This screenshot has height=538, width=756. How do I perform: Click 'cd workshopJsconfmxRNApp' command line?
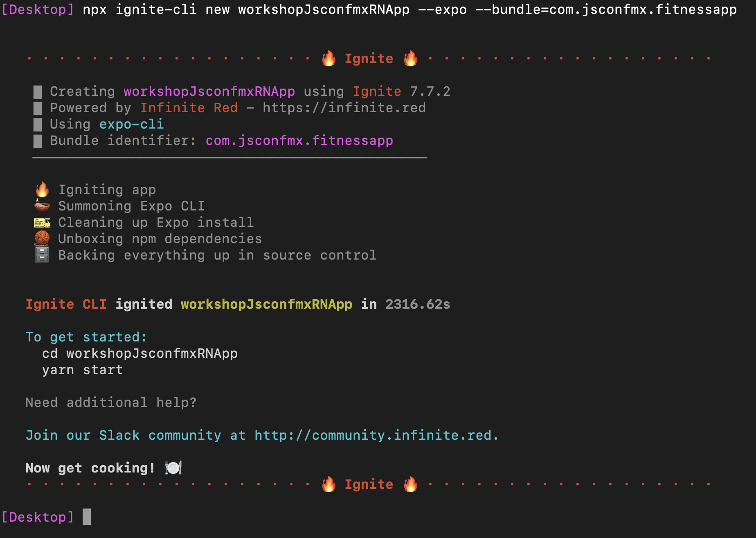click(x=140, y=353)
